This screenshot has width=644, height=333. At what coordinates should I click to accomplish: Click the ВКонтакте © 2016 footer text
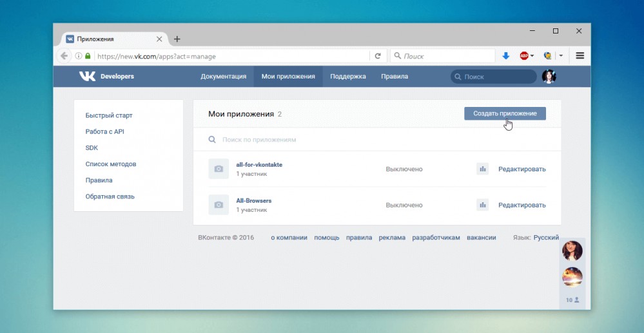[x=226, y=237]
